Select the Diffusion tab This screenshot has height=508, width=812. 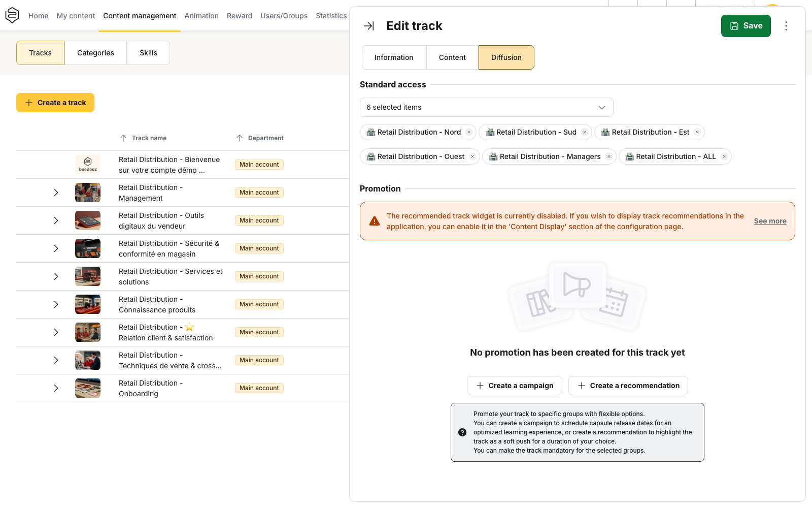[506, 57]
